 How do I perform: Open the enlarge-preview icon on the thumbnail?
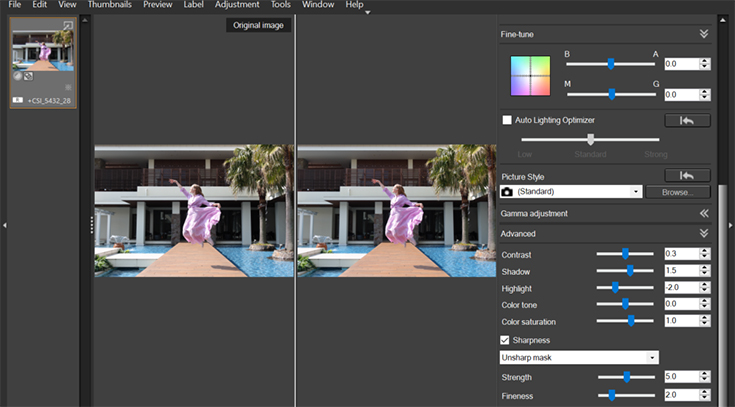[68, 26]
